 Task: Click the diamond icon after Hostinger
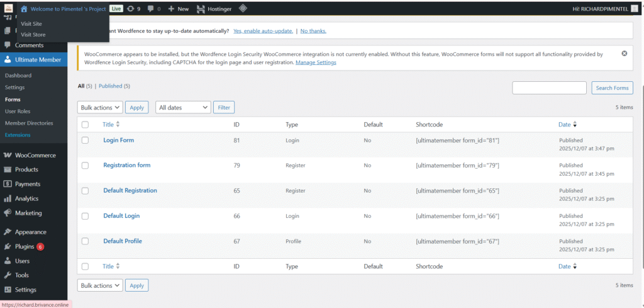[243, 9]
